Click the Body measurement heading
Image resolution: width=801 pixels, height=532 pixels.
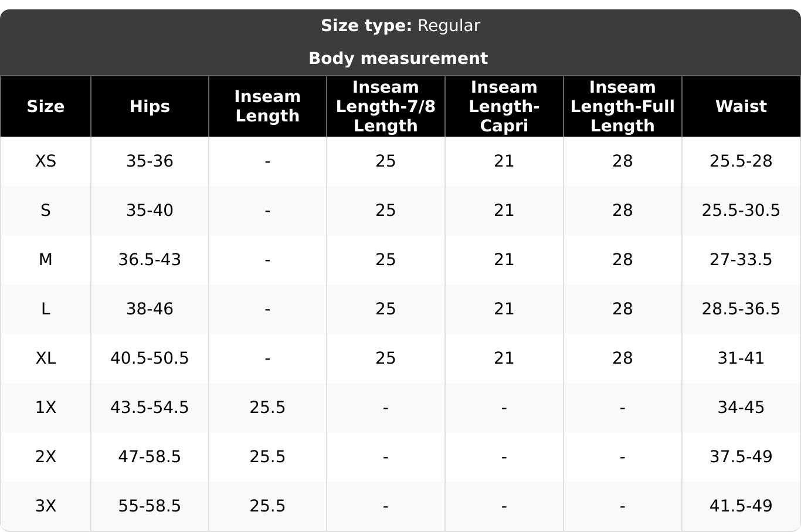point(398,58)
